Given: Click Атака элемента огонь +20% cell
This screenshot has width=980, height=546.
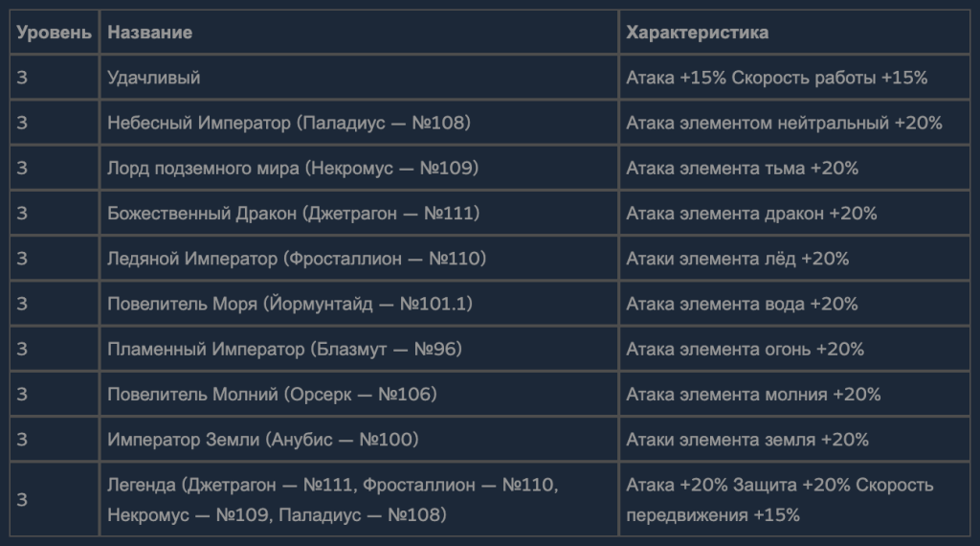Looking at the screenshot, I should tap(794, 349).
